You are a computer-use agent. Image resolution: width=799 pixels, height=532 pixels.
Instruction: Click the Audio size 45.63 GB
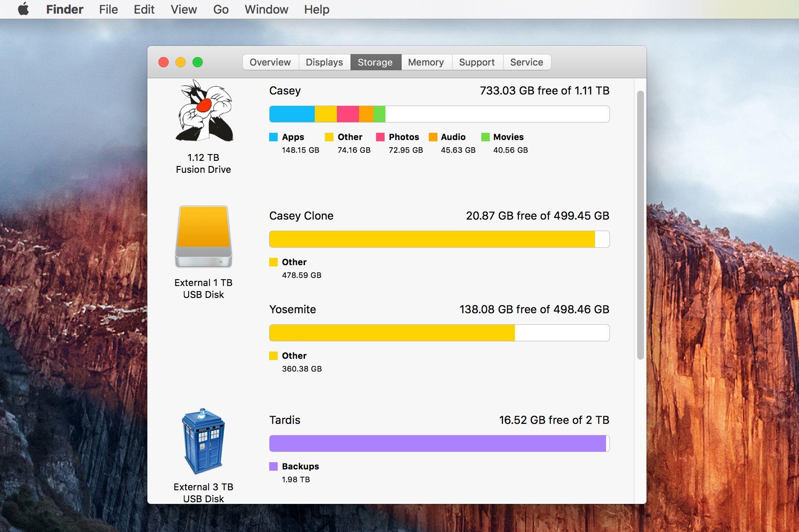(458, 150)
